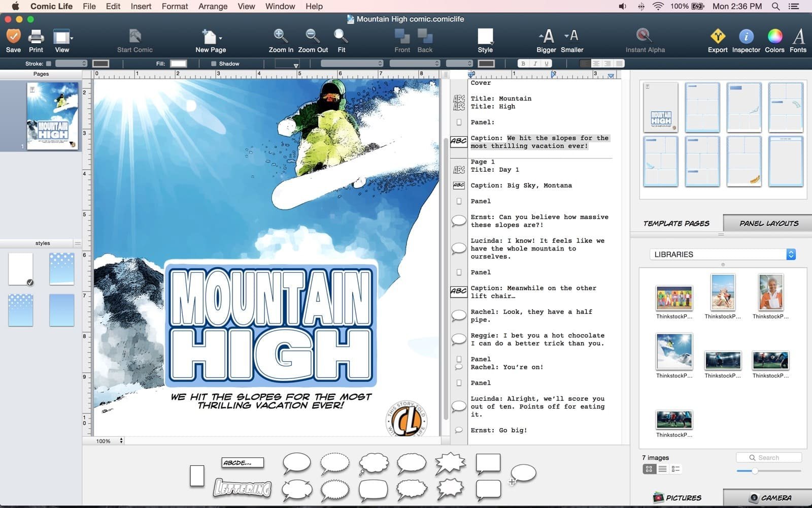The width and height of the screenshot is (812, 508).
Task: Open the zoom percentage stepper
Action: point(121,441)
